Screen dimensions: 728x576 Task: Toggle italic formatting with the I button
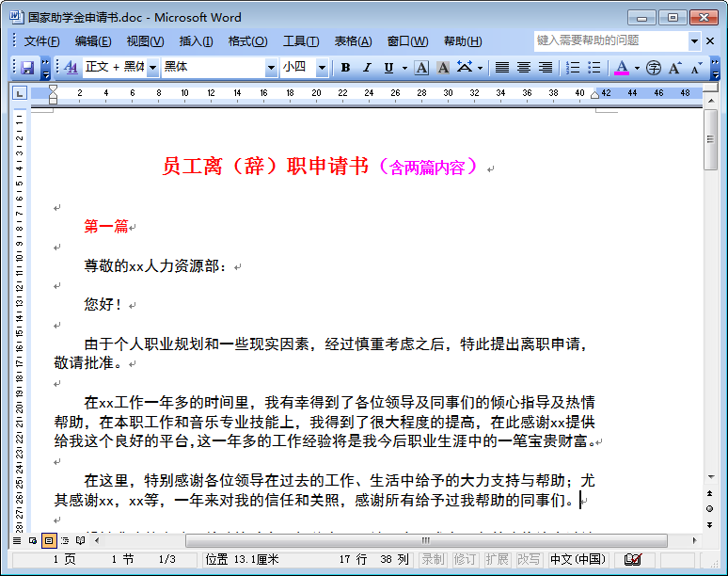tap(367, 68)
